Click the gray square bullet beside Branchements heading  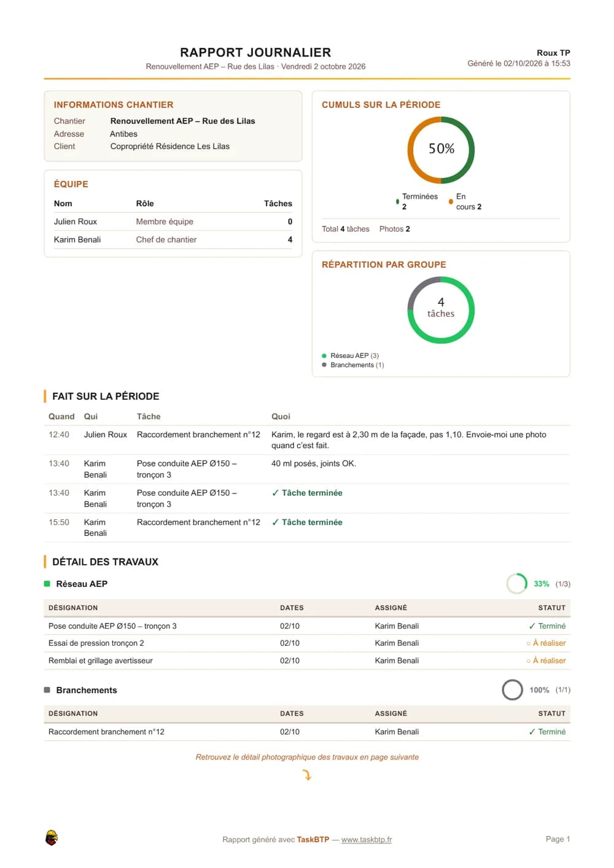click(47, 690)
